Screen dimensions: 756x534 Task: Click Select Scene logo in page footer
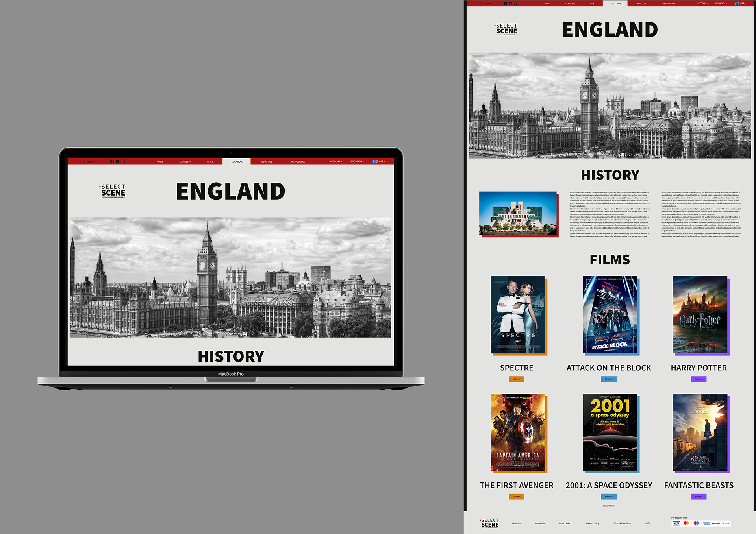(490, 523)
